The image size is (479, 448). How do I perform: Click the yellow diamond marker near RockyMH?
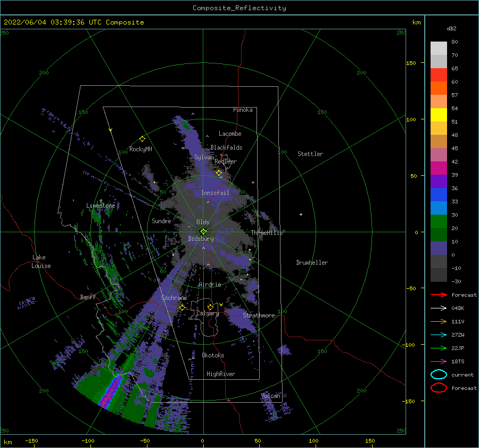click(142, 139)
